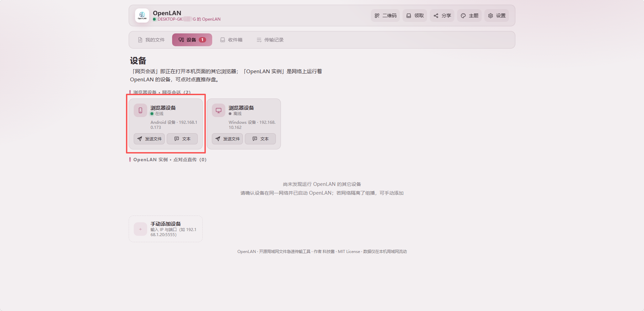Open the 传输记录 tab
Image resolution: width=644 pixels, height=311 pixels.
tap(270, 40)
